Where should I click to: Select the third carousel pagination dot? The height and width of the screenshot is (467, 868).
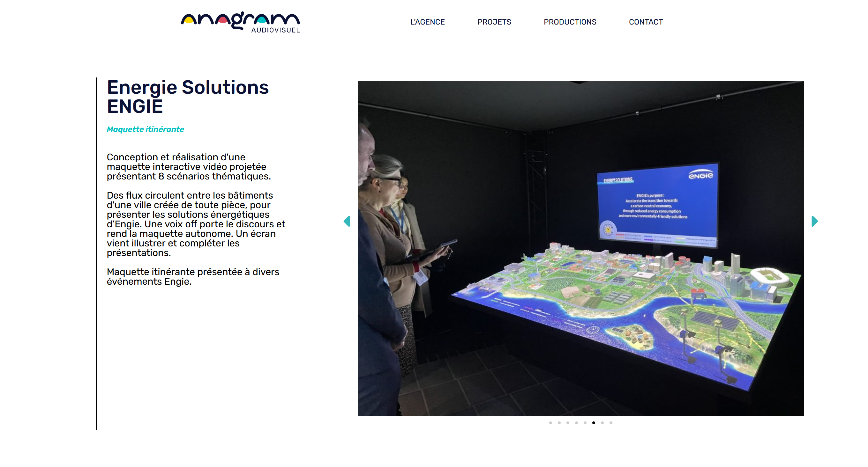pos(568,423)
